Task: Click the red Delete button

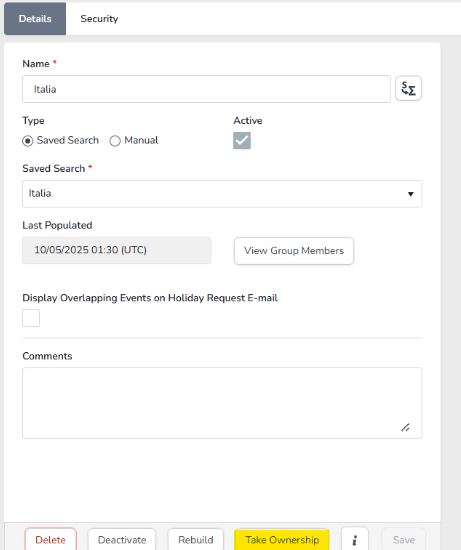Action: click(x=51, y=539)
